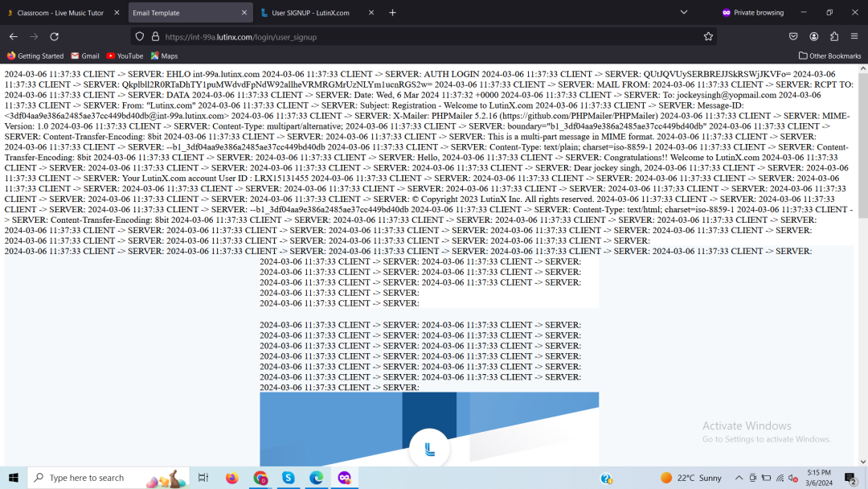Viewport: 868px width, 489px height.
Task: Open the Firefox account icon
Action: click(x=814, y=36)
